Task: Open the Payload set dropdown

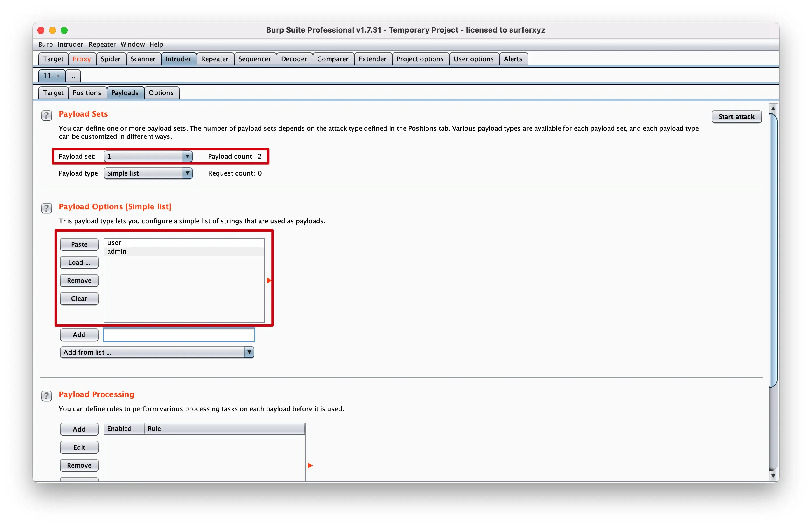Action: coord(148,156)
